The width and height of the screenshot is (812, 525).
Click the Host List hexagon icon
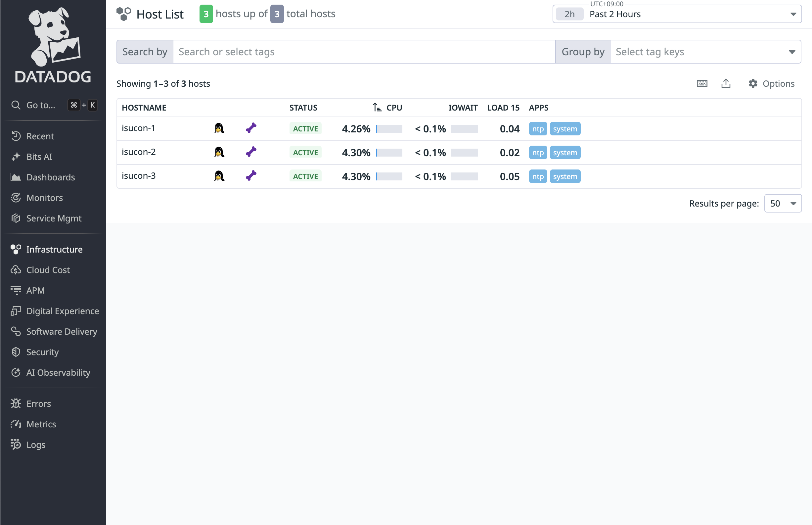123,14
